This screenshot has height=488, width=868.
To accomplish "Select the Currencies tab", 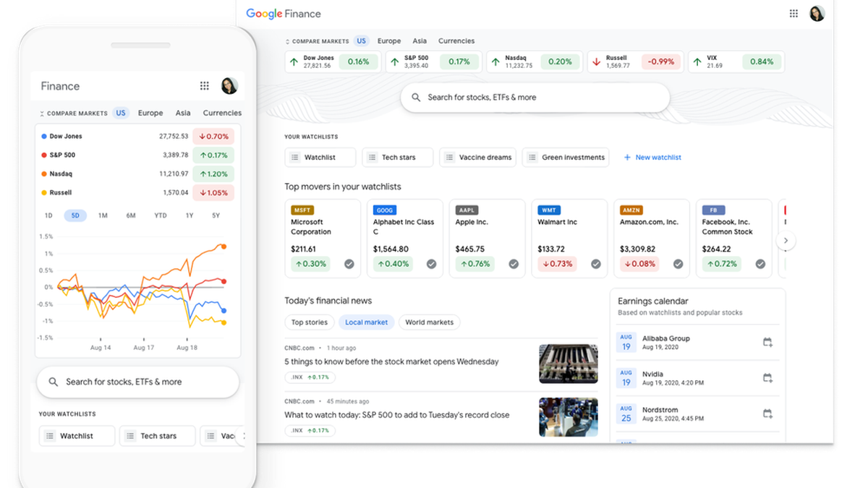I will coord(456,41).
